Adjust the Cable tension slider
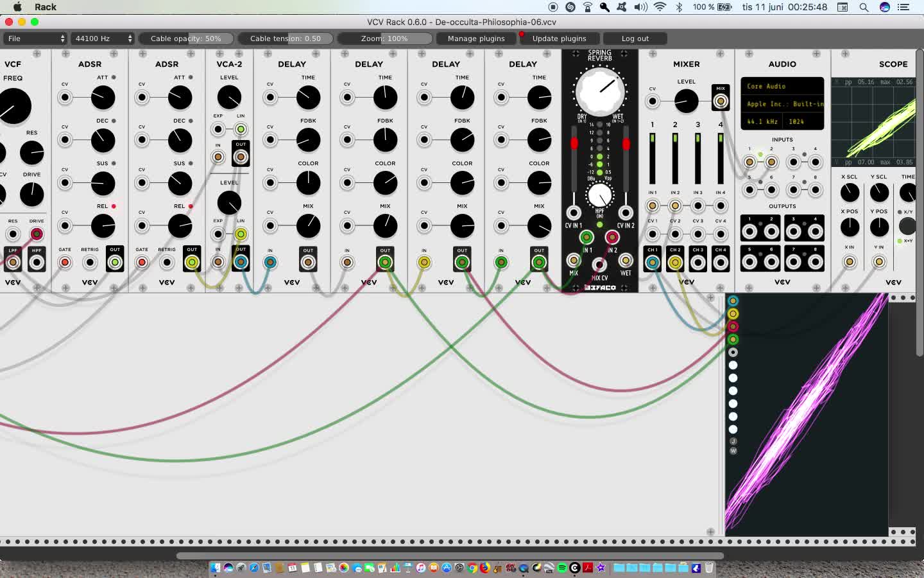 [286, 39]
